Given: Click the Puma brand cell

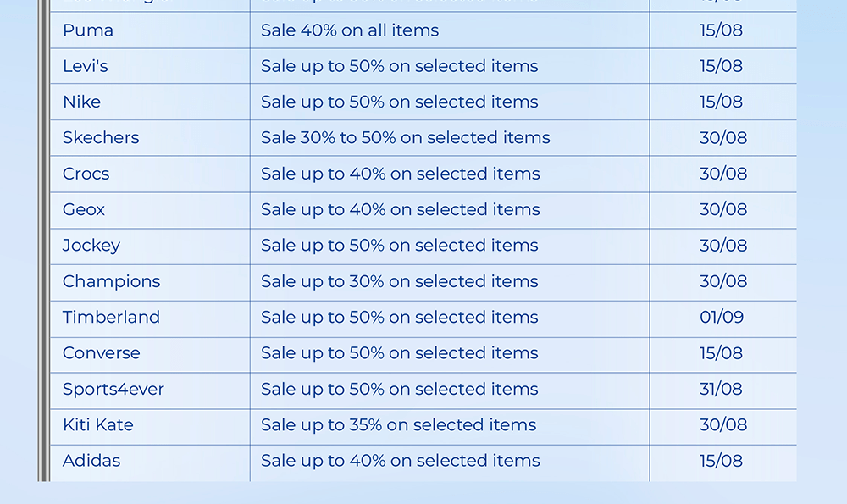Looking at the screenshot, I should (x=88, y=30).
